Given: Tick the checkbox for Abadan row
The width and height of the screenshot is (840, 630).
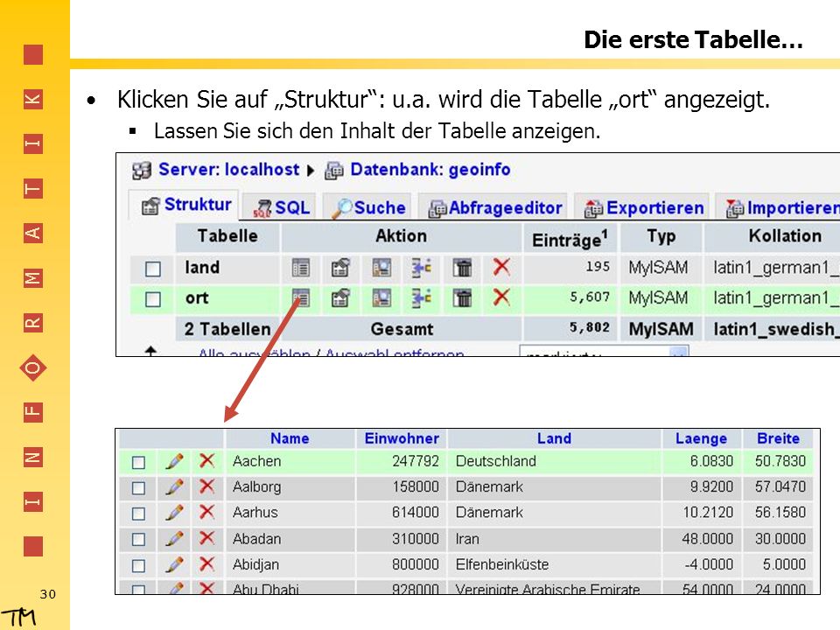Looking at the screenshot, I should coord(139,540).
